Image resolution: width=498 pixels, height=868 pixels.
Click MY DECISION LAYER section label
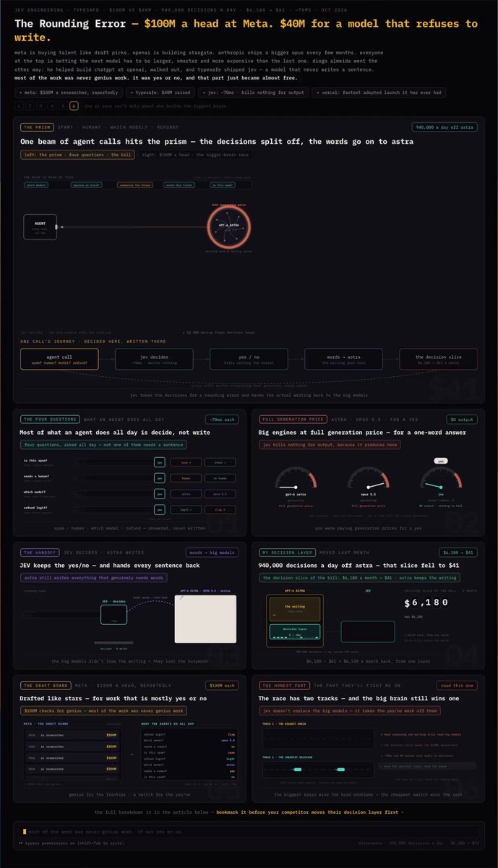pyautogui.click(x=286, y=553)
